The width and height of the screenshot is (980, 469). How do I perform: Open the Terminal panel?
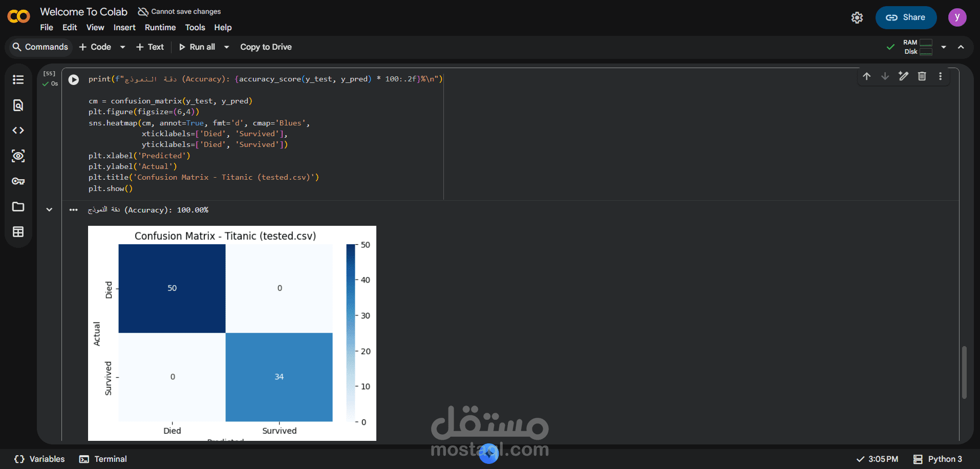(x=103, y=459)
